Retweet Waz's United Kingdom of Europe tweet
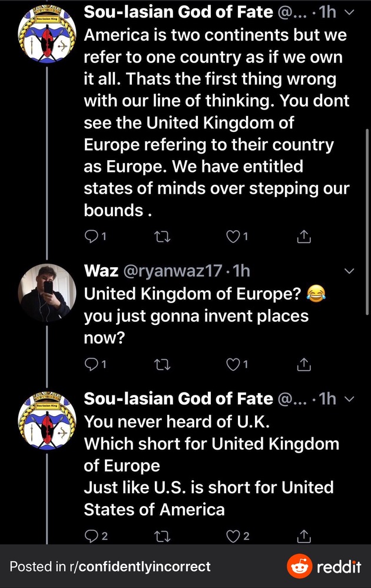The width and height of the screenshot is (371, 588). (161, 365)
